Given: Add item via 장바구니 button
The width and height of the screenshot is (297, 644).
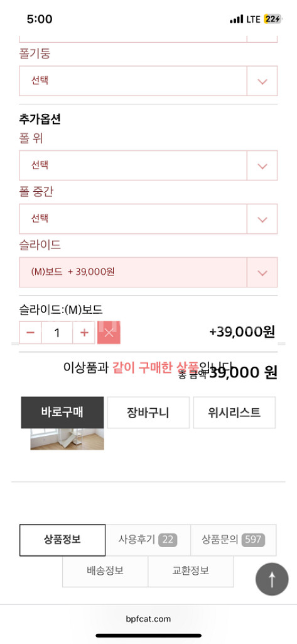Looking at the screenshot, I should click(x=148, y=413).
